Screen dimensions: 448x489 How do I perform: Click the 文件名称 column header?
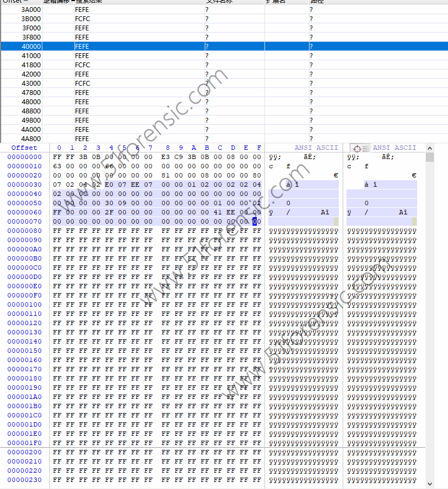click(x=220, y=2)
